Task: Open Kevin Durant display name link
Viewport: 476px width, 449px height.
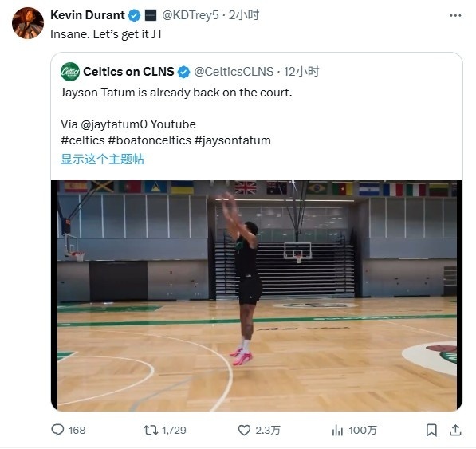Action: [x=88, y=15]
